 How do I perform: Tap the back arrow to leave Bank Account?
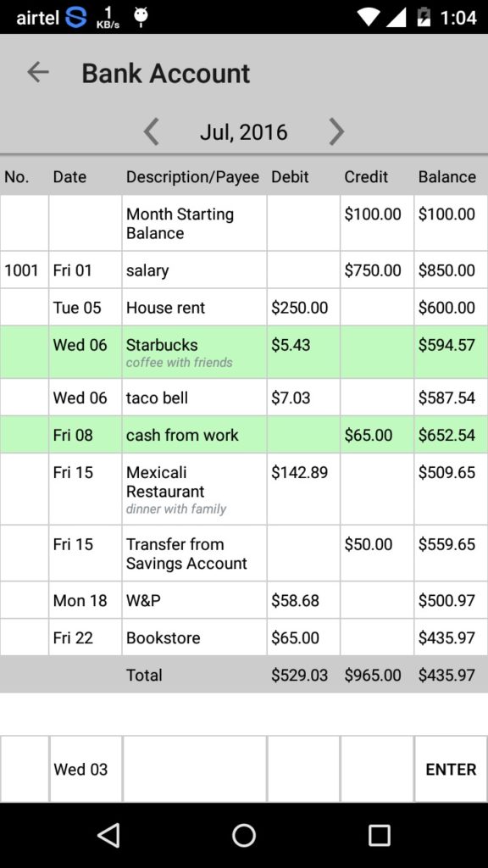tap(38, 72)
